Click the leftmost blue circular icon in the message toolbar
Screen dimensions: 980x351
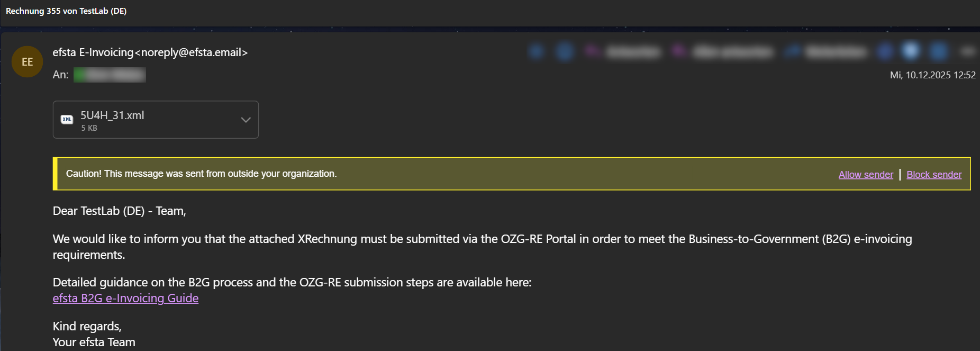[537, 51]
